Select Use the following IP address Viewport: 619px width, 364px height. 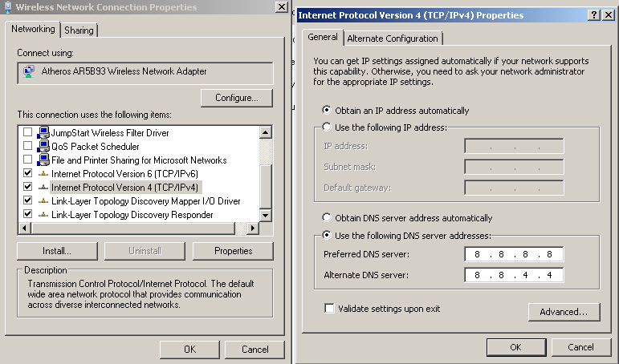327,127
